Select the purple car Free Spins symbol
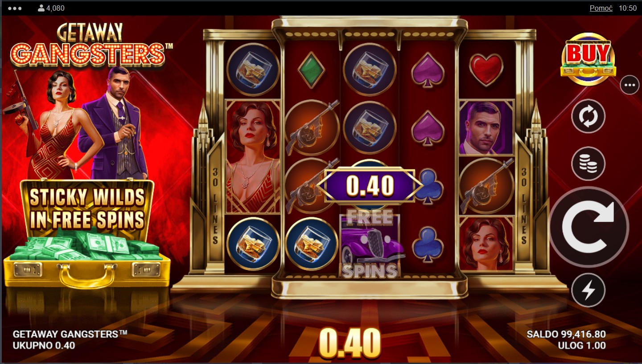The width and height of the screenshot is (642, 364). point(370,245)
